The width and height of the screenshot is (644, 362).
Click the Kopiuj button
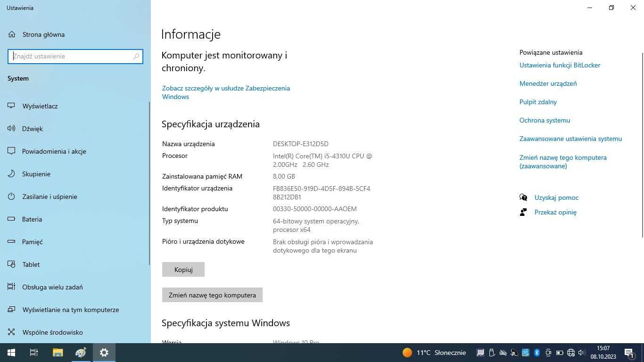tap(183, 270)
